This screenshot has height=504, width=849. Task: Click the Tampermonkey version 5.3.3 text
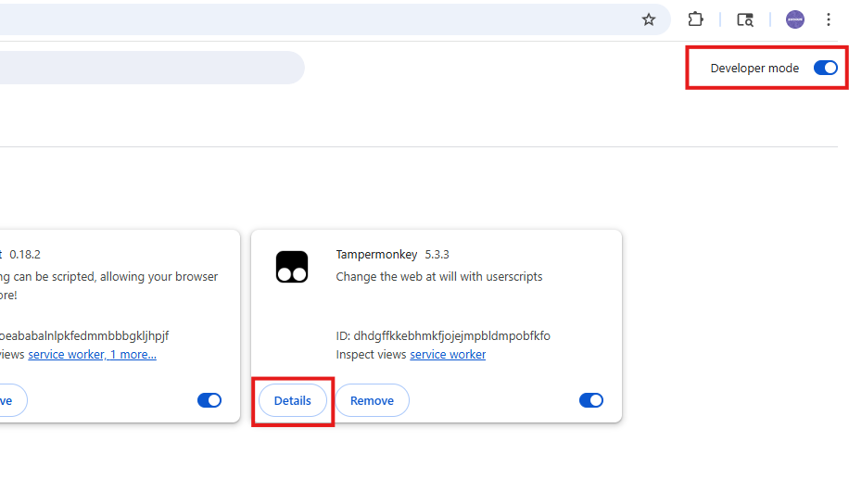click(x=437, y=255)
